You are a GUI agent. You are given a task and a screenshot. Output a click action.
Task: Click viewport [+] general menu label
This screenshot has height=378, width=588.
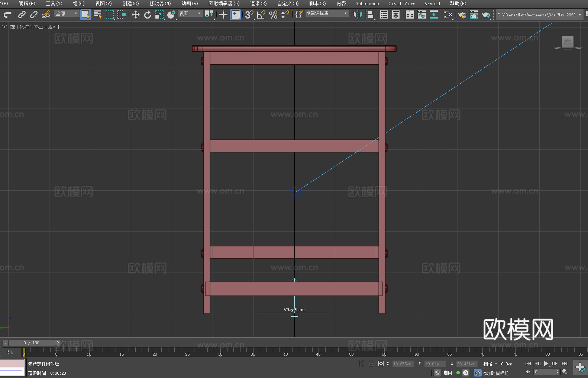(x=4, y=27)
